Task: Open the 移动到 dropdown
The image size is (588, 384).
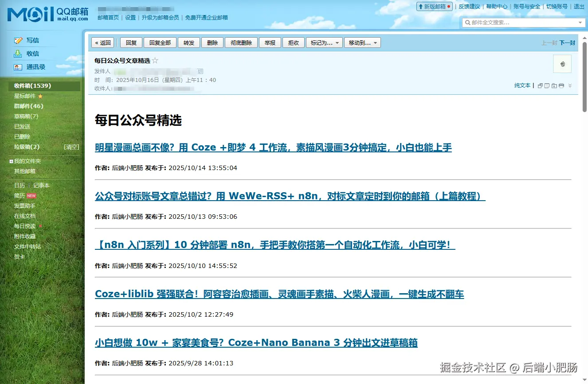Action: click(x=362, y=43)
